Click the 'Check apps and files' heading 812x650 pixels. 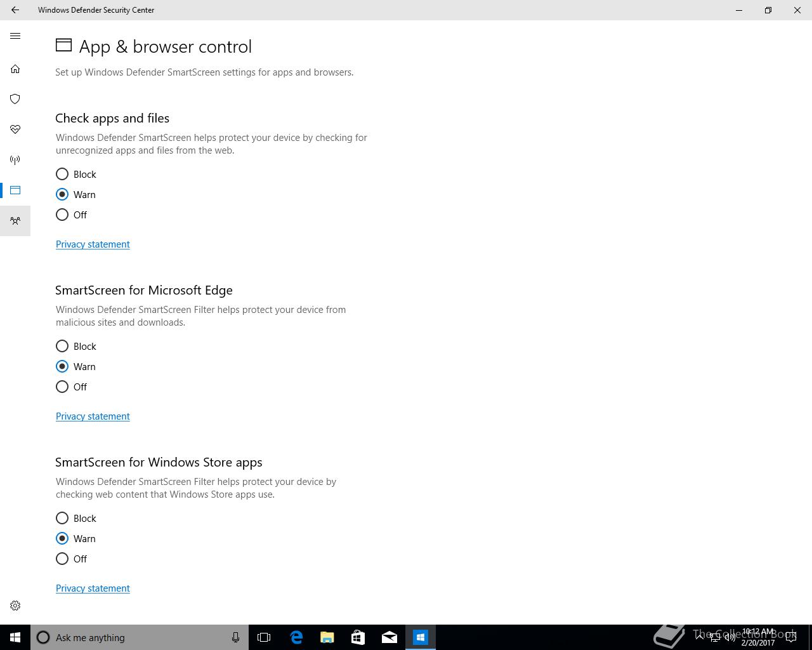pos(112,118)
